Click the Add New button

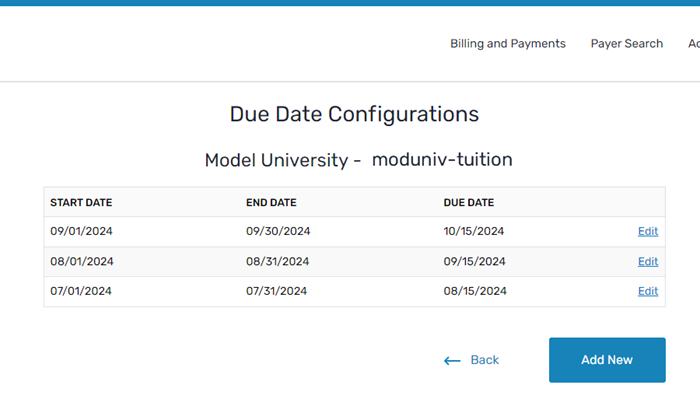[607, 360]
